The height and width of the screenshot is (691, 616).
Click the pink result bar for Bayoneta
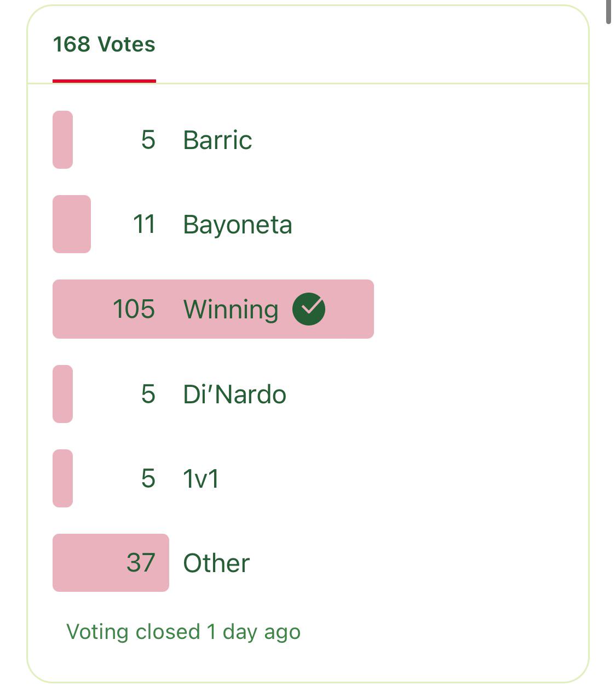71,224
